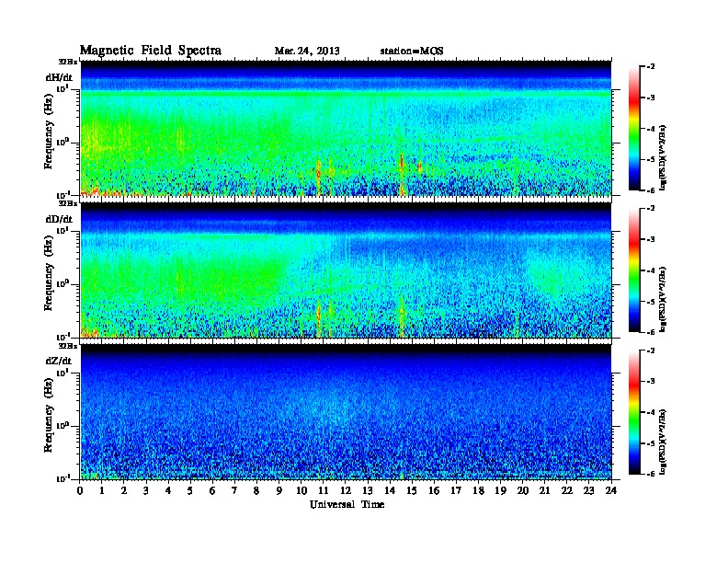The height and width of the screenshot is (563, 728).
Task: Click the 10^0 frequency tick of dD/dt panel
Action: coord(63,283)
